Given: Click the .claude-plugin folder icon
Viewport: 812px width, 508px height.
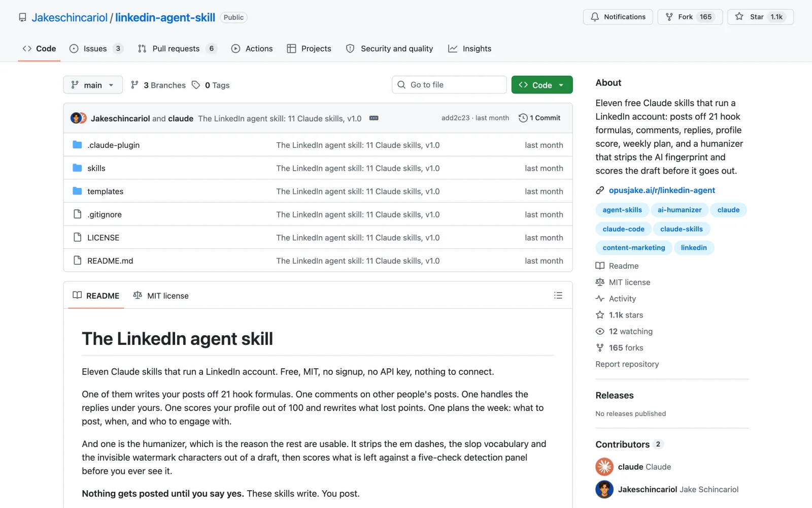Looking at the screenshot, I should tap(77, 145).
